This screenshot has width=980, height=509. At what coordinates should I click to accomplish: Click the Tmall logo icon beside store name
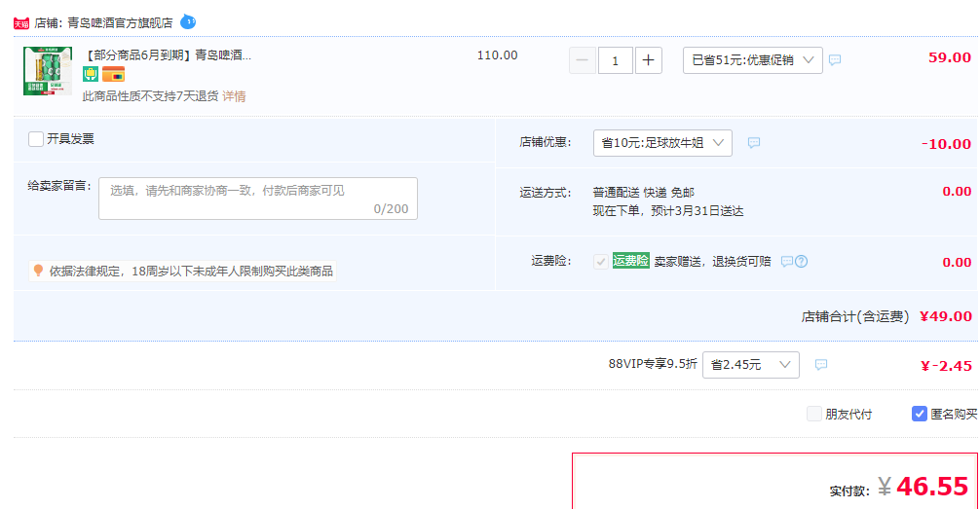(x=21, y=23)
